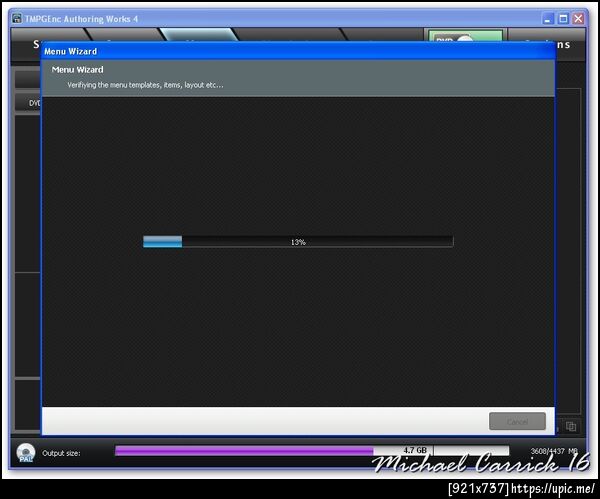The image size is (600, 499).
Task: Click the Output size label
Action: pos(61,453)
